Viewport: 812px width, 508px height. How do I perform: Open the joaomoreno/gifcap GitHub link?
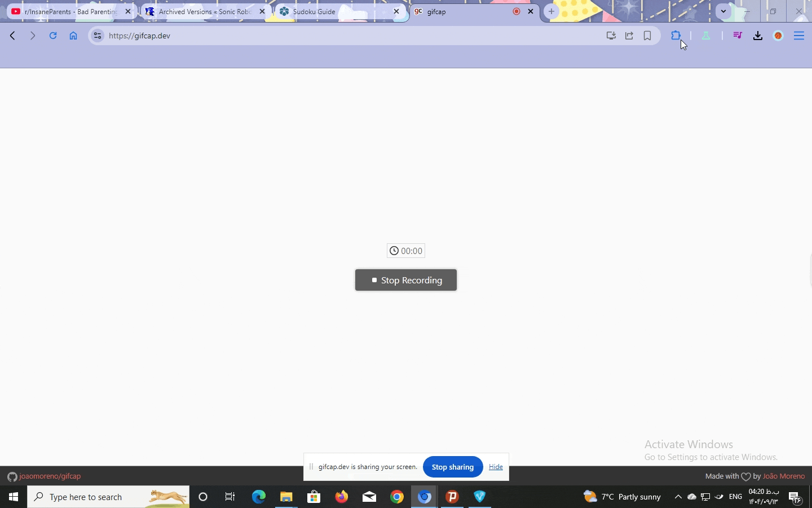(x=45, y=476)
